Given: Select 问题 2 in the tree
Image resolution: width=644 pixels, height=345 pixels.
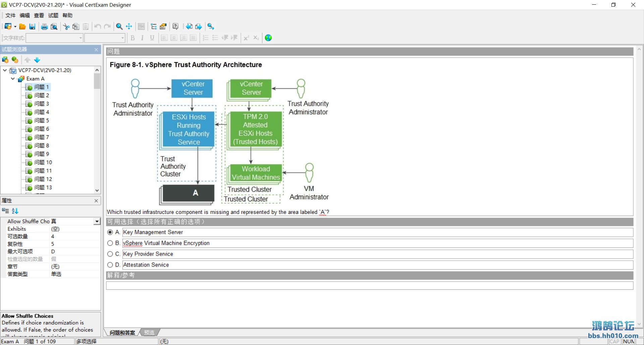Looking at the screenshot, I should pyautogui.click(x=42, y=95).
